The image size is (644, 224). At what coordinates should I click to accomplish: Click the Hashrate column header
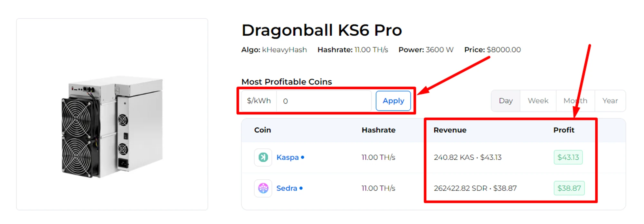click(x=378, y=130)
